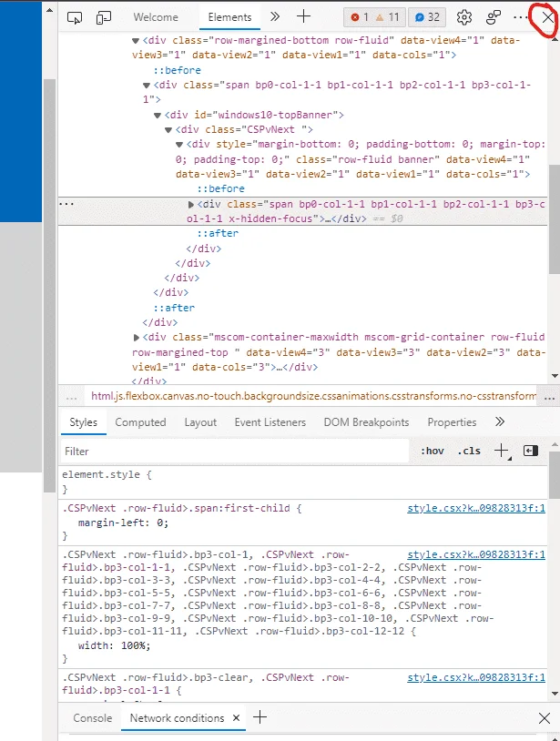This screenshot has height=741, width=560.
Task: Toggle the computed styles sidebar icon
Action: coord(531,451)
